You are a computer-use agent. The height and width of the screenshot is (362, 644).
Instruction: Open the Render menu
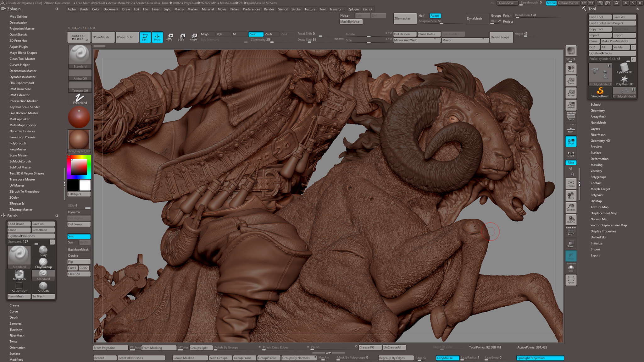pos(269,9)
